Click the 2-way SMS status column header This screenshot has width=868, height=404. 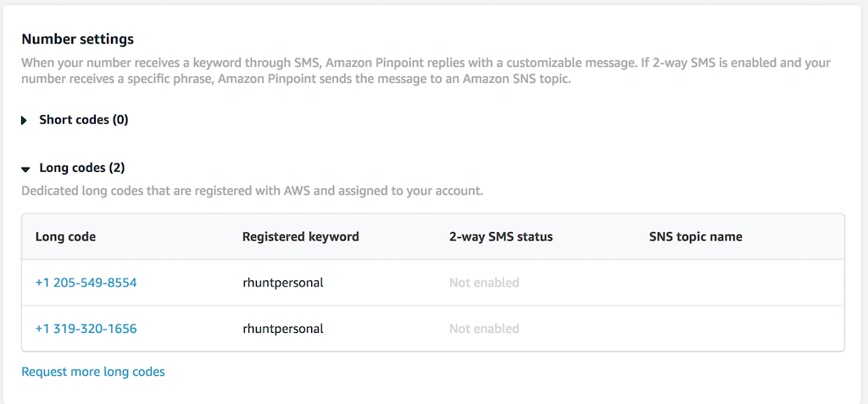pos(500,237)
